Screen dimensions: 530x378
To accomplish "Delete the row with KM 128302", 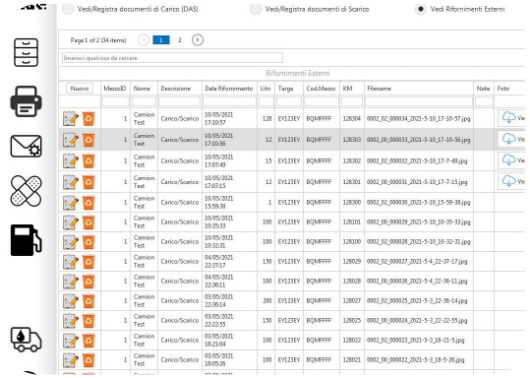I will (89, 161).
